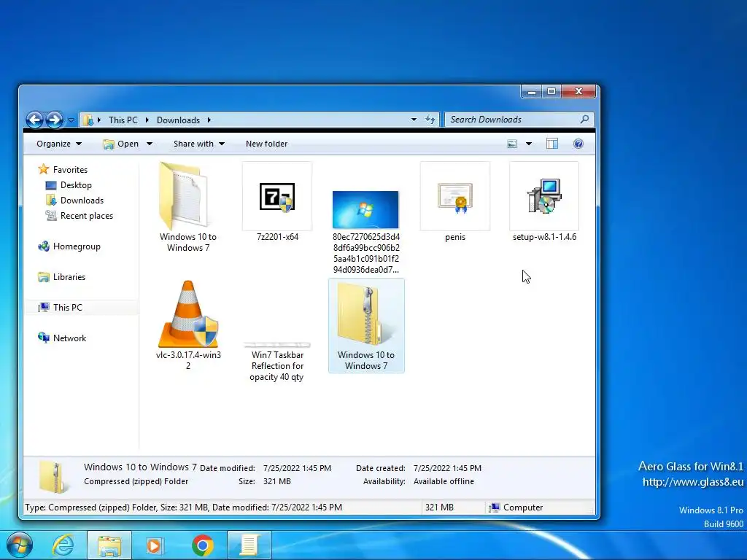Open the Share with menu

[x=198, y=144]
